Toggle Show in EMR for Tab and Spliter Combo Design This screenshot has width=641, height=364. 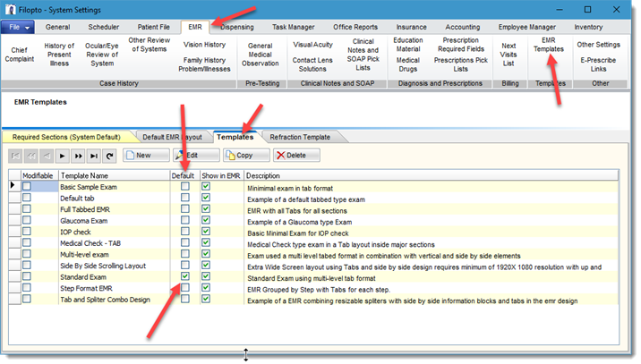(x=206, y=299)
